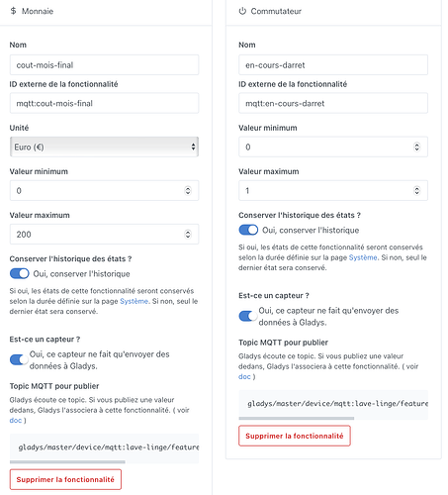Image resolution: width=448 pixels, height=495 pixels.
Task: Click the Commutateur Valeur minimum stepper arrows
Action: (x=416, y=147)
